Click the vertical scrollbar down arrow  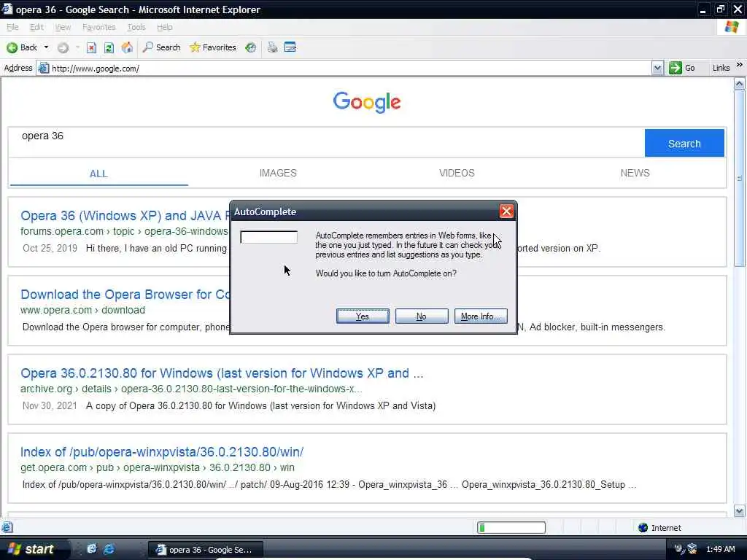click(739, 511)
